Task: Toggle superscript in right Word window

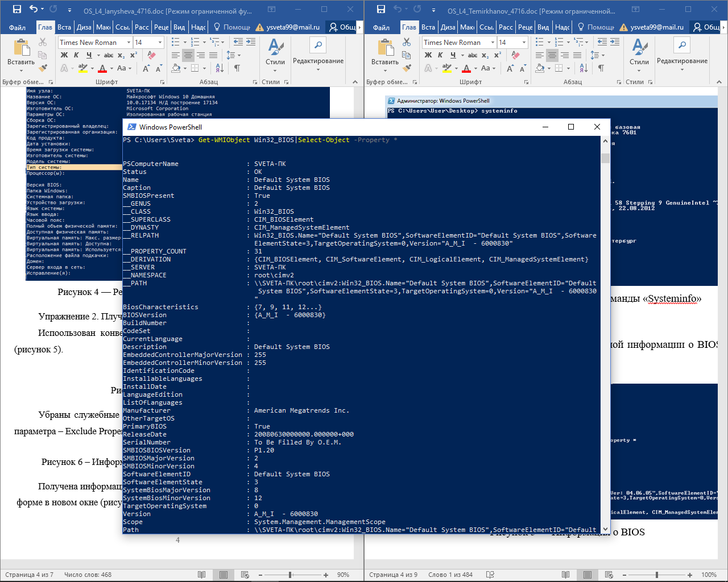Action: [x=498, y=55]
